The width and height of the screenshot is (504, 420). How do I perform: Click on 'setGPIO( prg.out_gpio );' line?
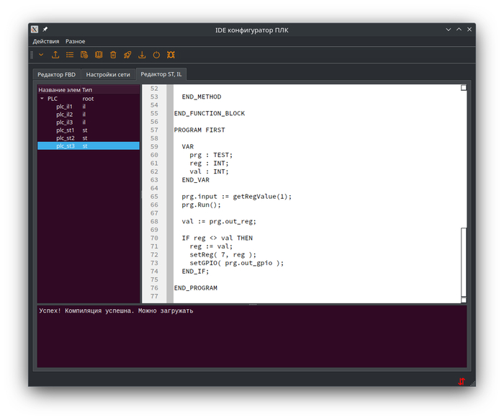pos(237,263)
